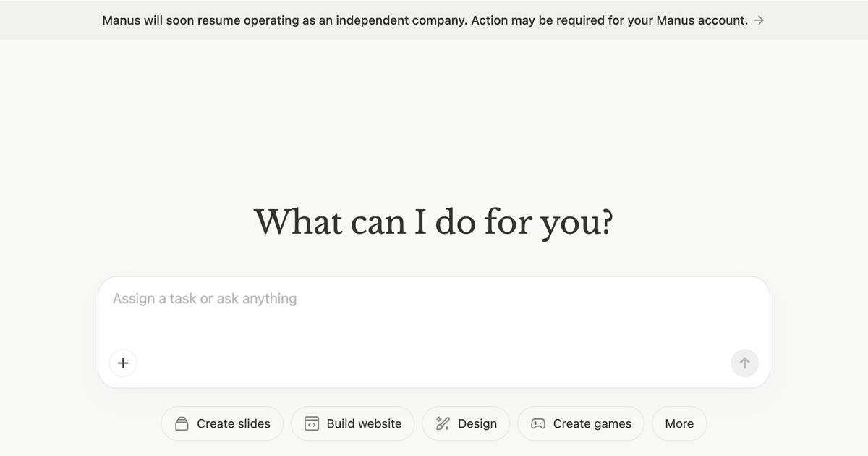Open the 'Manus will soon resume operating' notice

[285, 20]
